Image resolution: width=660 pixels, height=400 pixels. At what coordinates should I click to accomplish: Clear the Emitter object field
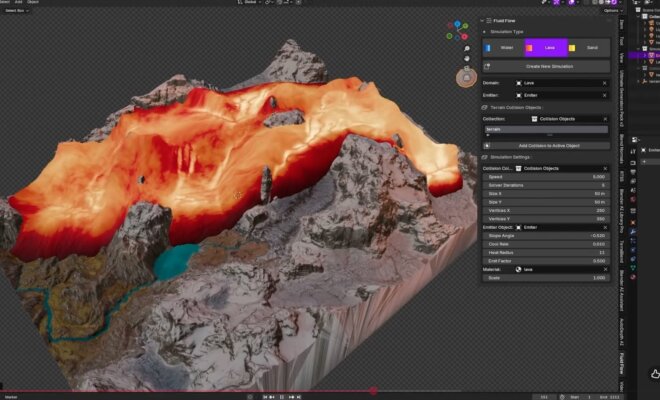tap(603, 94)
